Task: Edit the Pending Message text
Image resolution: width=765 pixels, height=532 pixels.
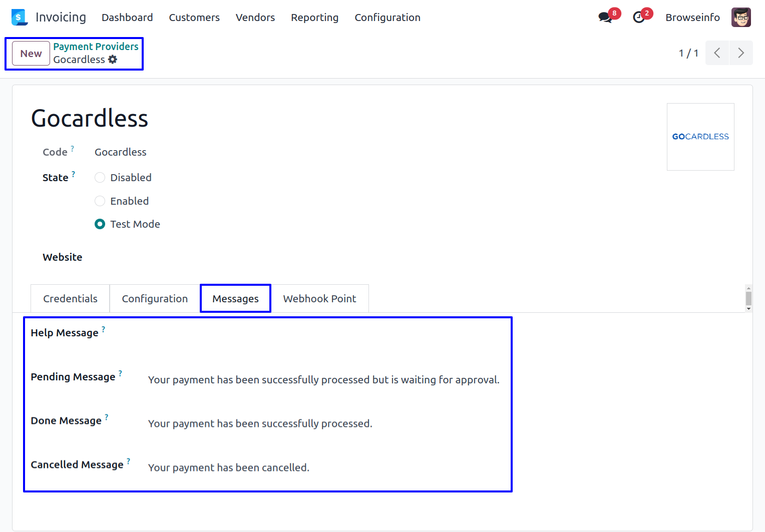Action: pyautogui.click(x=323, y=380)
